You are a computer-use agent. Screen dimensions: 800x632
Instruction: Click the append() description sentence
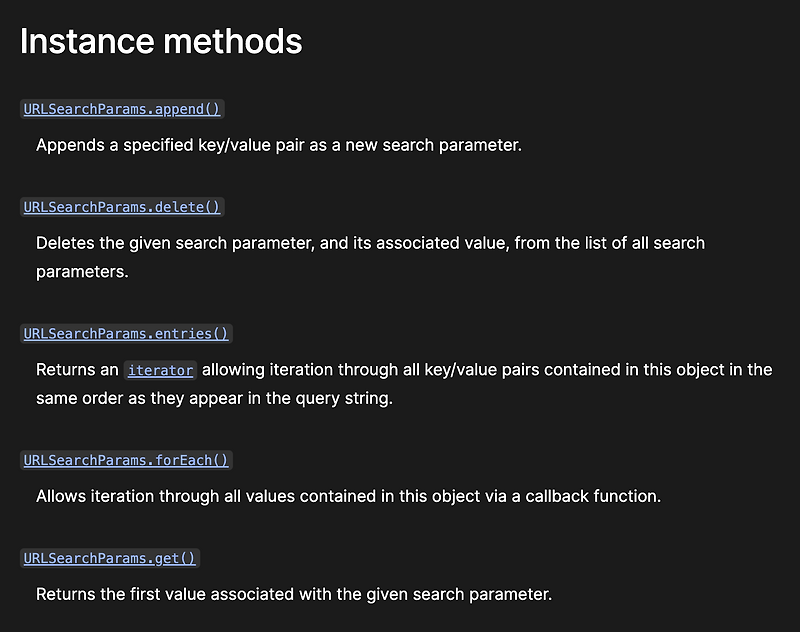point(278,145)
